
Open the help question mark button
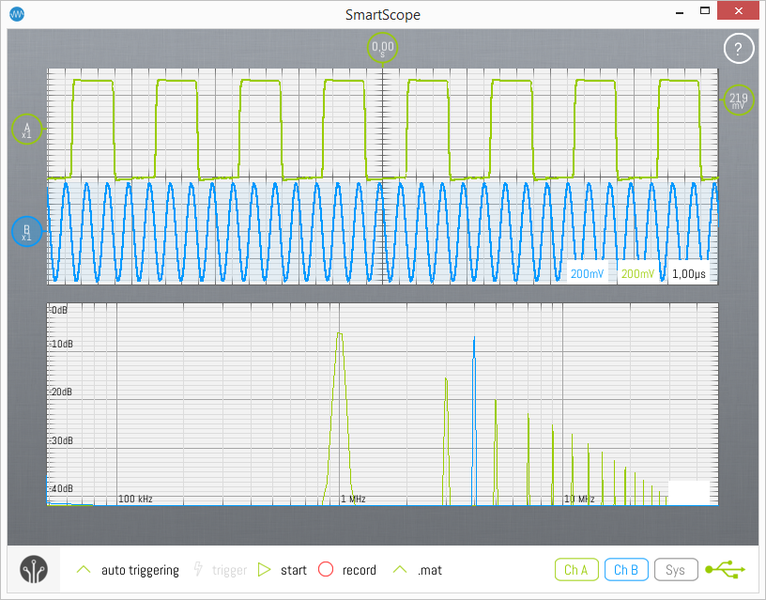738,48
